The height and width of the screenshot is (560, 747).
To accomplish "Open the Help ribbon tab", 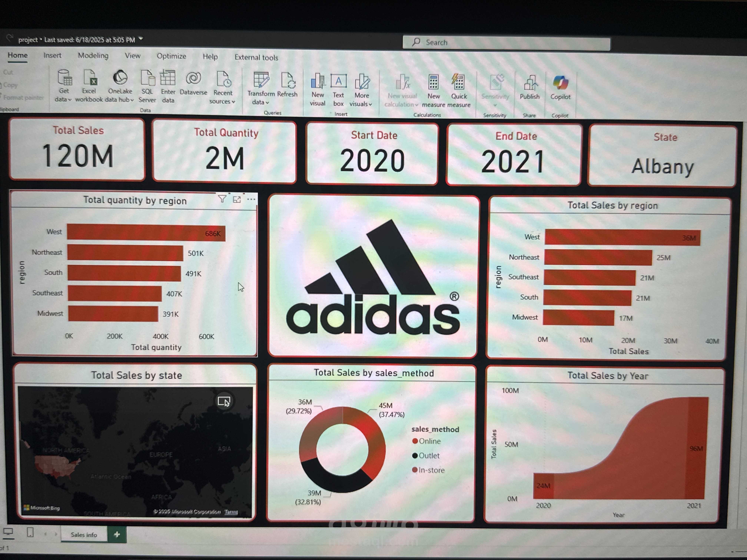I will tap(210, 57).
